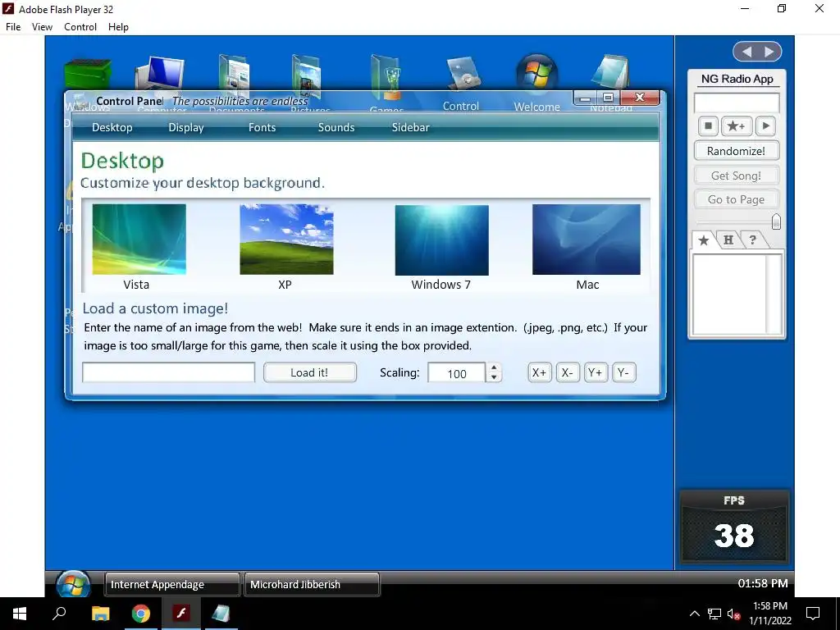The height and width of the screenshot is (630, 840).
Task: Open the Control menu
Action: pyautogui.click(x=80, y=27)
